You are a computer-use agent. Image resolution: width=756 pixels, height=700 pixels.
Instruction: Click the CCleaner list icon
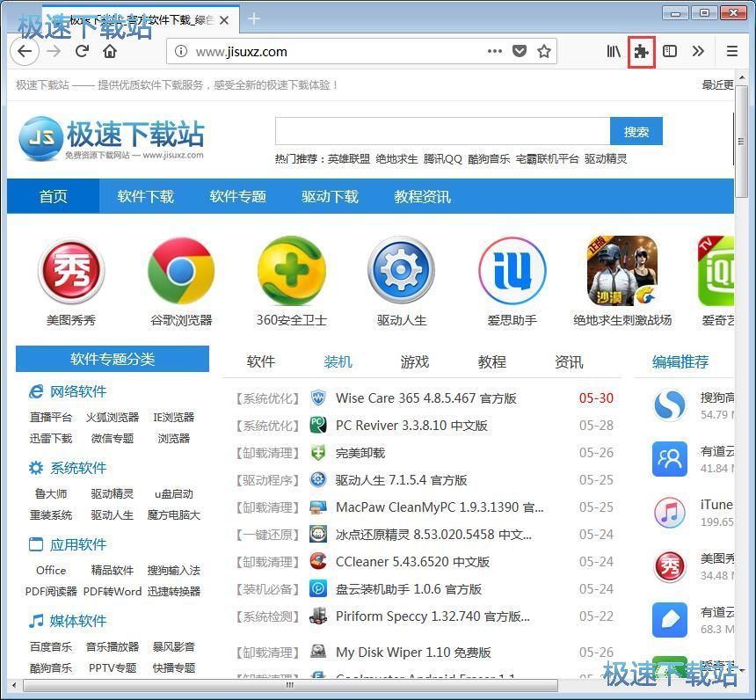[318, 562]
